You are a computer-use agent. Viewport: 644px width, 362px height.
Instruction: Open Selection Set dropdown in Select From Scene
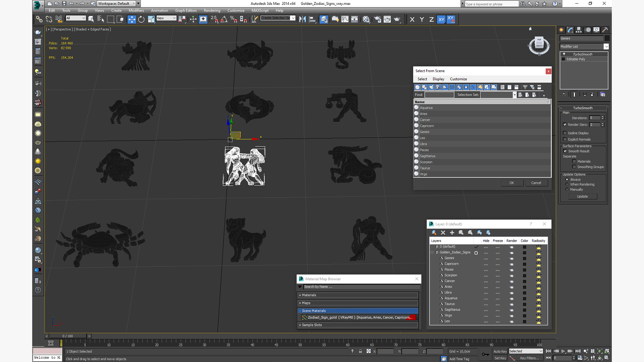(x=514, y=95)
